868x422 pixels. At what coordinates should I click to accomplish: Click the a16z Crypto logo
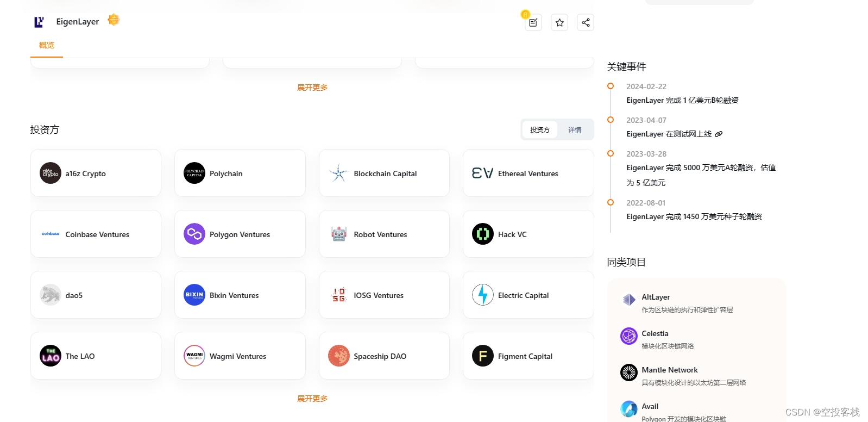point(51,173)
